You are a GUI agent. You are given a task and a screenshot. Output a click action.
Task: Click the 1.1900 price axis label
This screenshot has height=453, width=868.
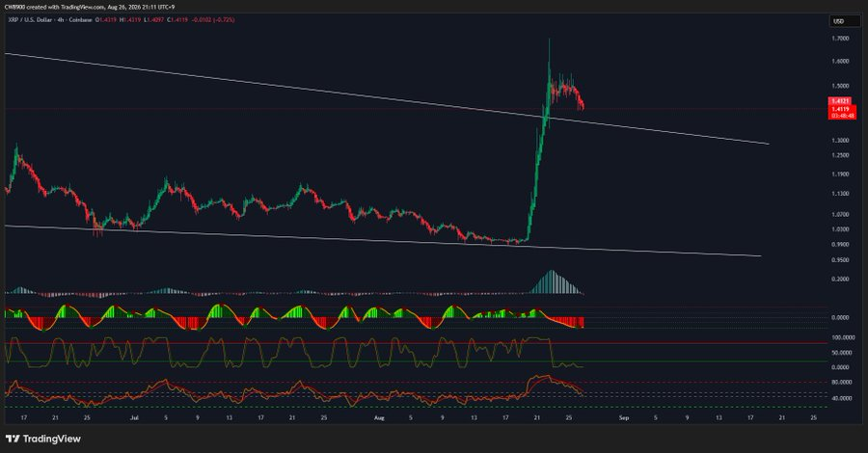840,174
